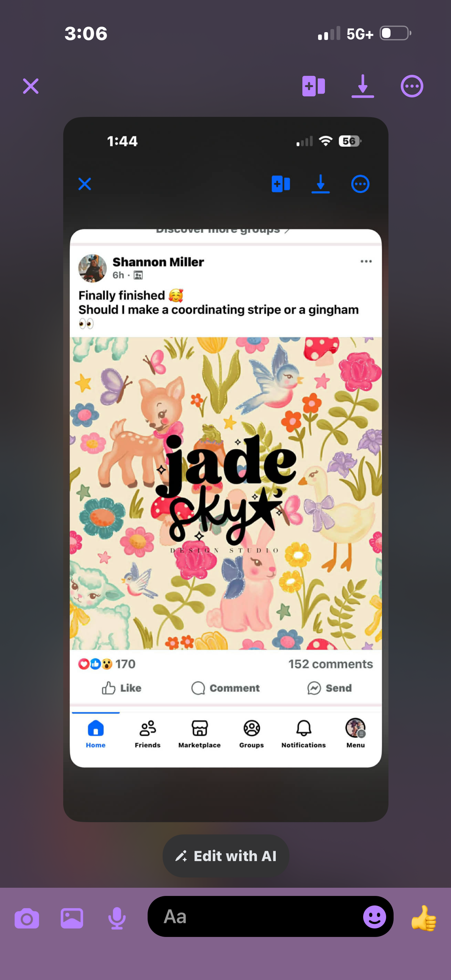Send the thumbs up like
451x980 pixels.
[424, 917]
